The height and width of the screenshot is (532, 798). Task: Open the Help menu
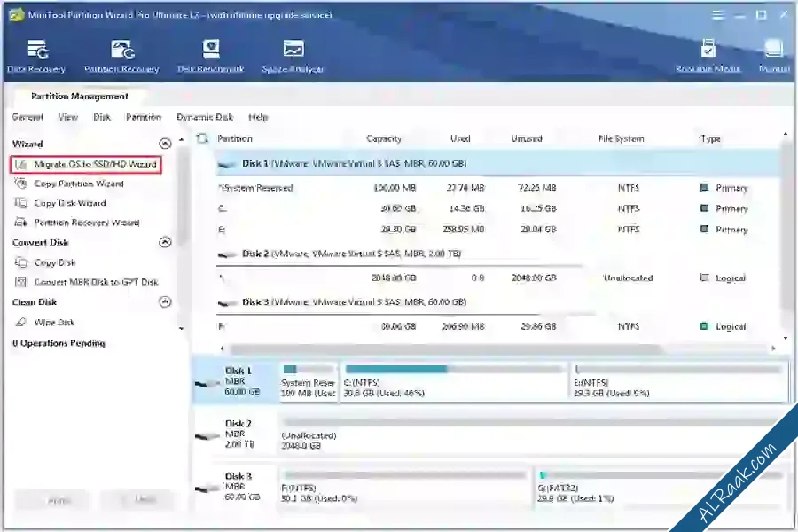pyautogui.click(x=258, y=117)
